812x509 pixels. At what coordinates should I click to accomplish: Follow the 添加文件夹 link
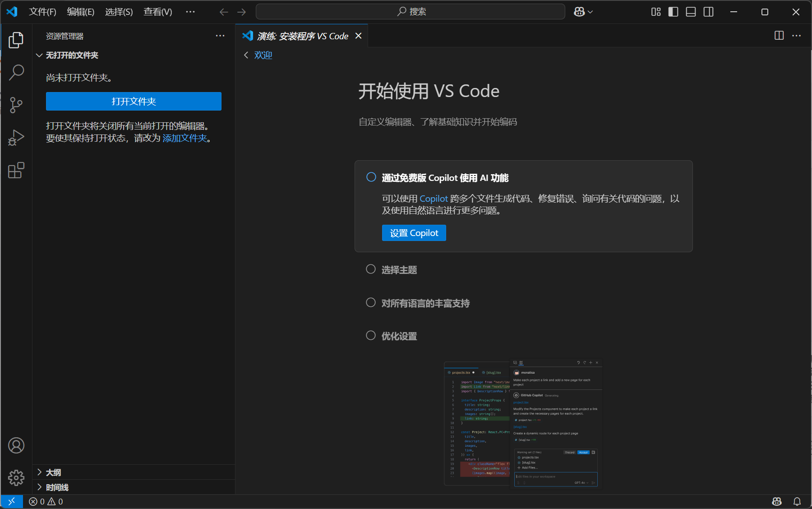coord(185,138)
